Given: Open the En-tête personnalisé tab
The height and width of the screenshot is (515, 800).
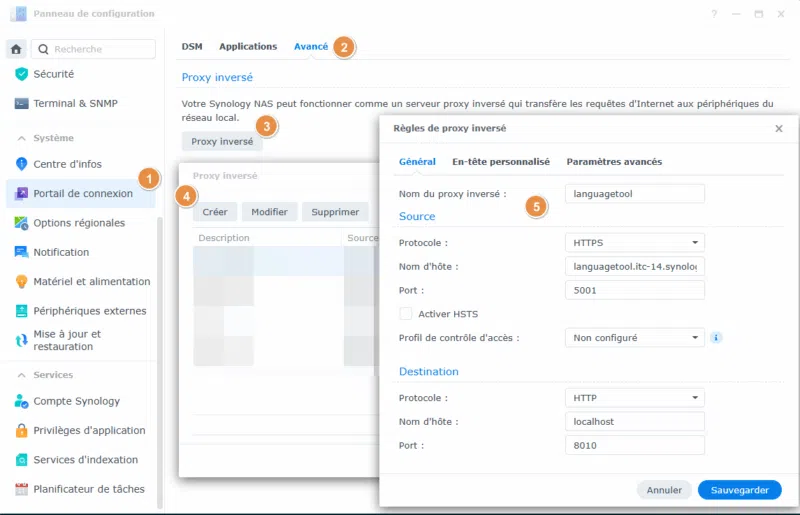Looking at the screenshot, I should (x=501, y=162).
